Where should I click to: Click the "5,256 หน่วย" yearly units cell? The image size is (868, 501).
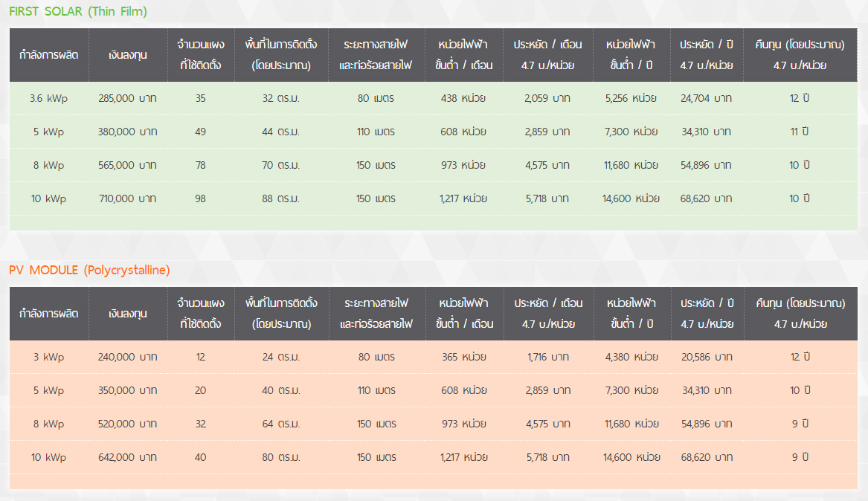click(x=631, y=98)
